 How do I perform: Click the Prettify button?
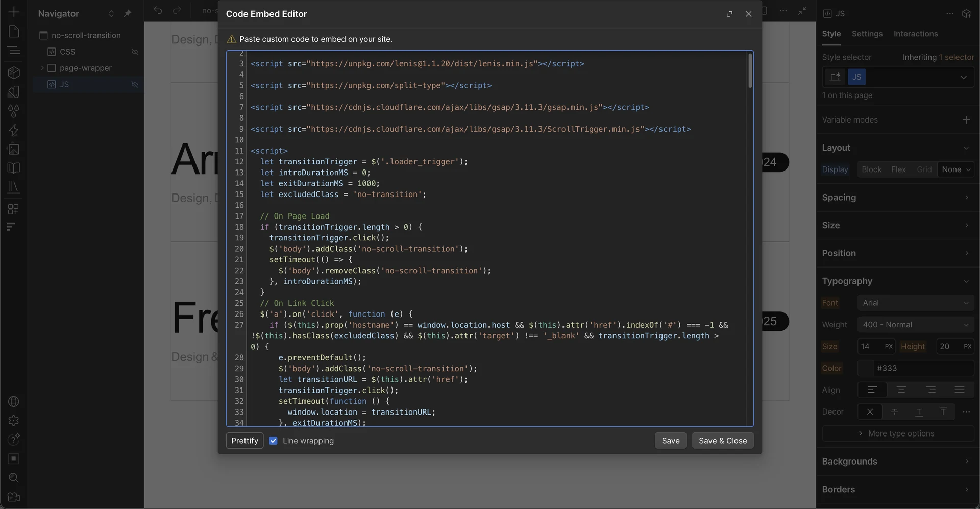244,441
